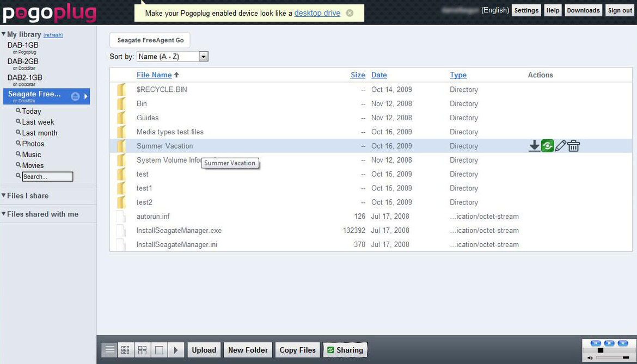This screenshot has height=364, width=637.
Task: Show Music filter
Action: 31,155
